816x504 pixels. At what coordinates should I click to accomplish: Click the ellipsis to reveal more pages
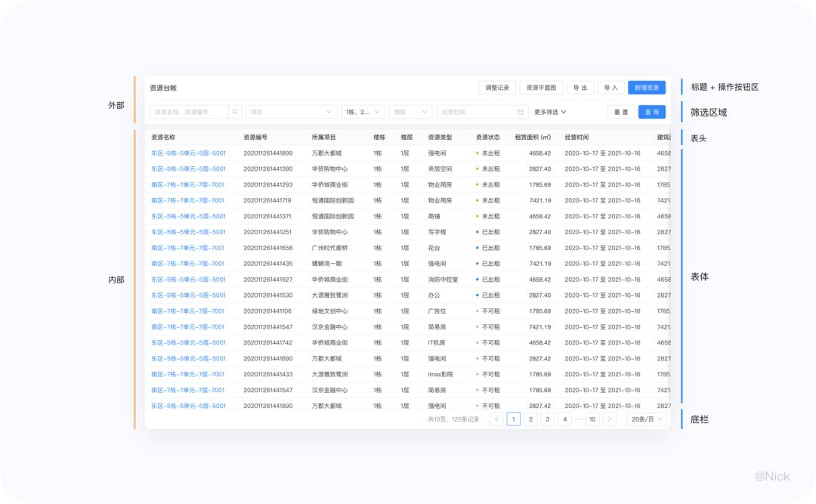tap(577, 419)
